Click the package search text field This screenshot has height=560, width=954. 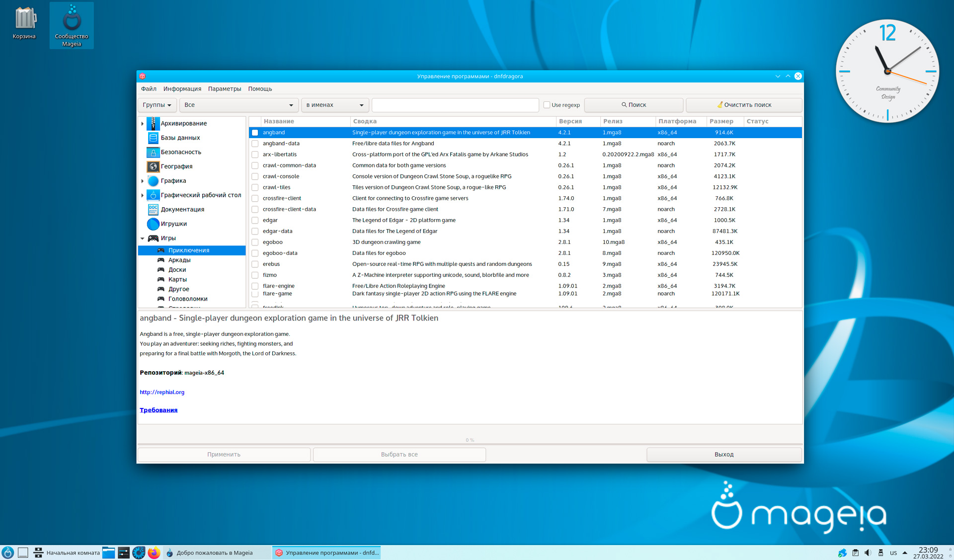pyautogui.click(x=455, y=105)
